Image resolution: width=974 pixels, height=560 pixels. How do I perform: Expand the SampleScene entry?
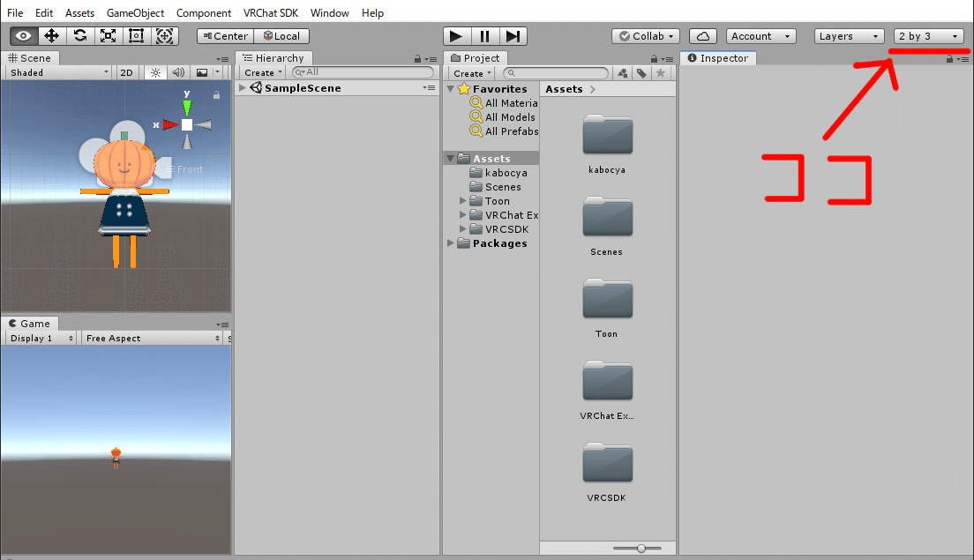[243, 88]
